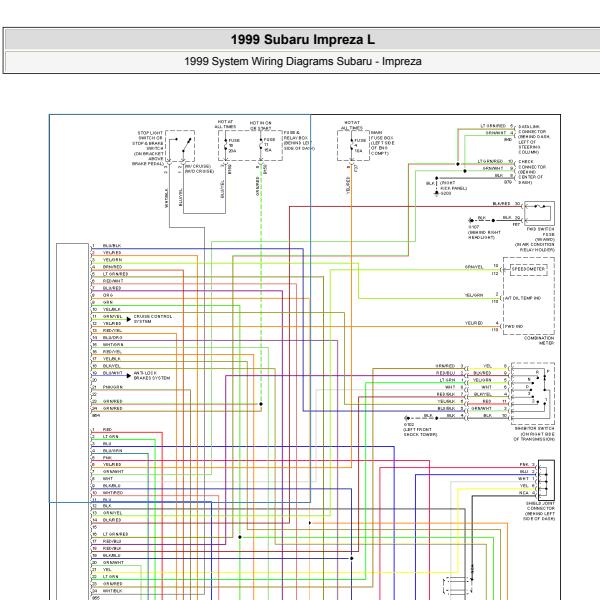Screen dimensions: 600x600
Task: Select the "COMBINATION METER" caption
Action: click(539, 341)
